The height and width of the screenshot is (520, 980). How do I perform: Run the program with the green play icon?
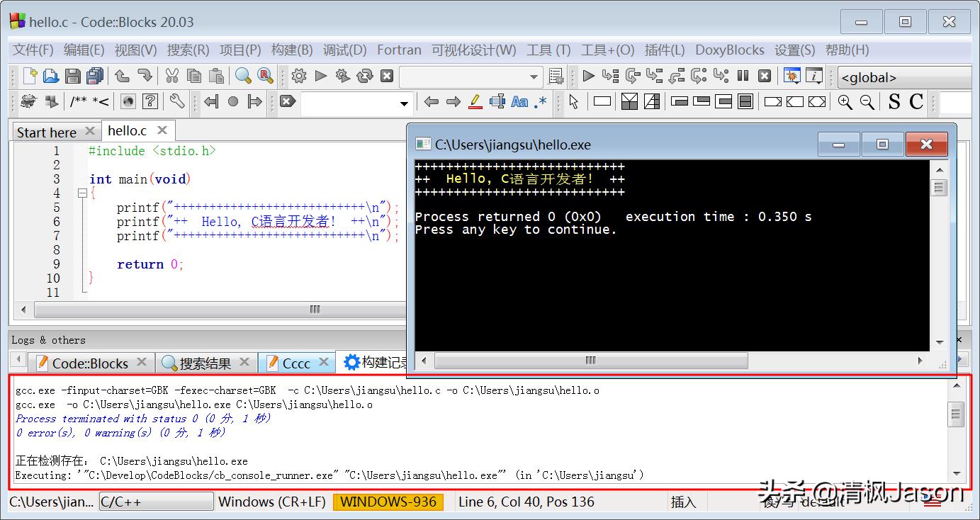coord(321,76)
